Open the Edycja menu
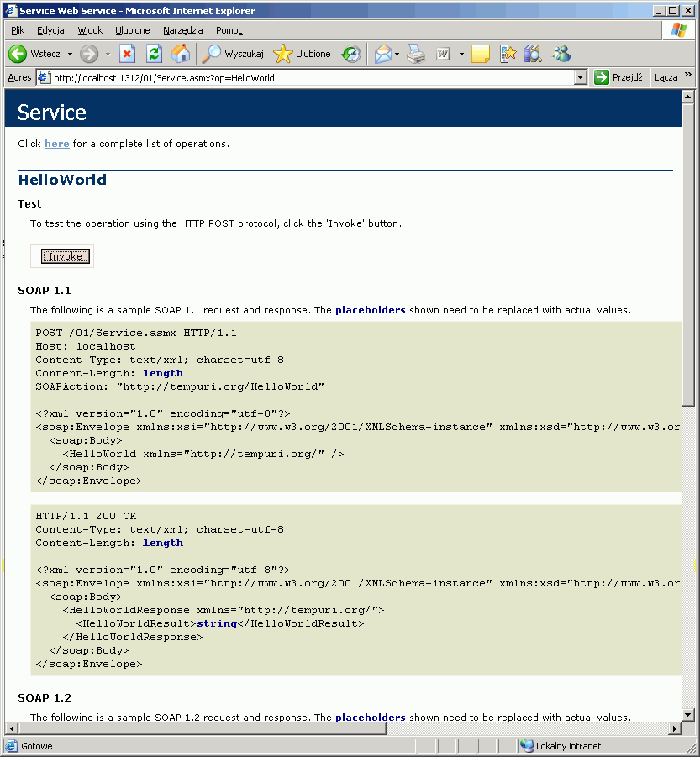Viewport: 700px width, 757px height. tap(50, 30)
